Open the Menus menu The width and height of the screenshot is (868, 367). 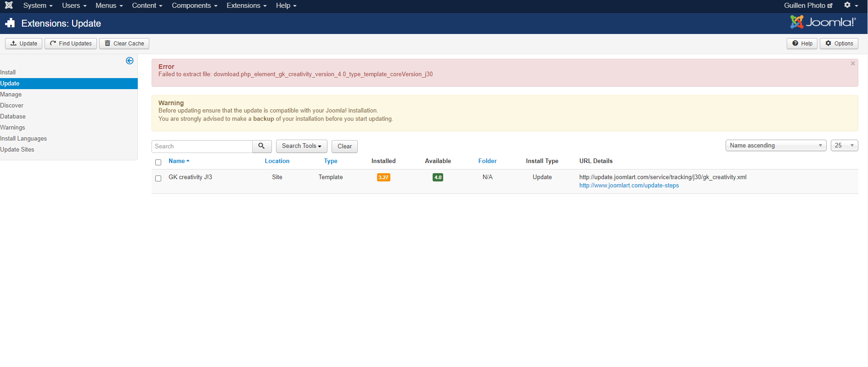coord(109,6)
